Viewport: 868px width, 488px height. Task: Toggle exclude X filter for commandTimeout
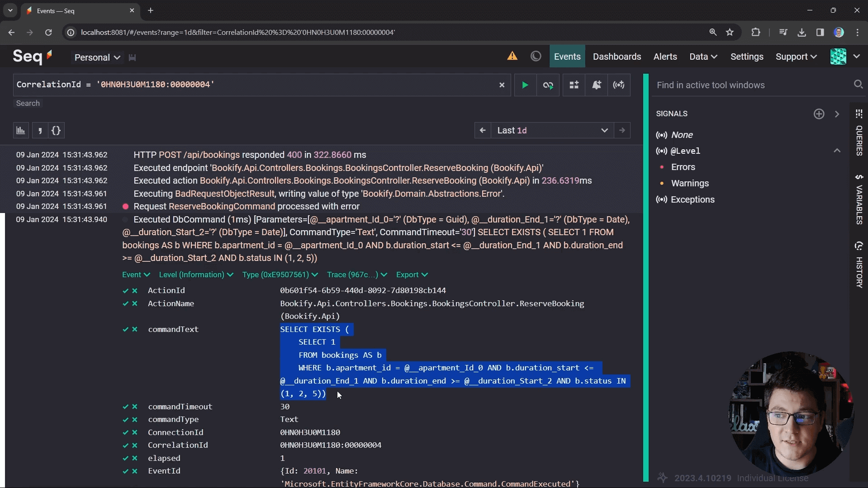click(x=135, y=407)
